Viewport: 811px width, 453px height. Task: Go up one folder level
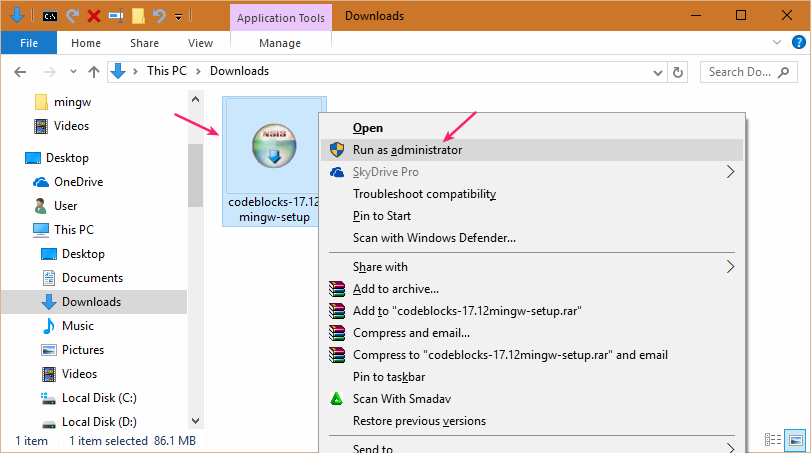coord(94,72)
